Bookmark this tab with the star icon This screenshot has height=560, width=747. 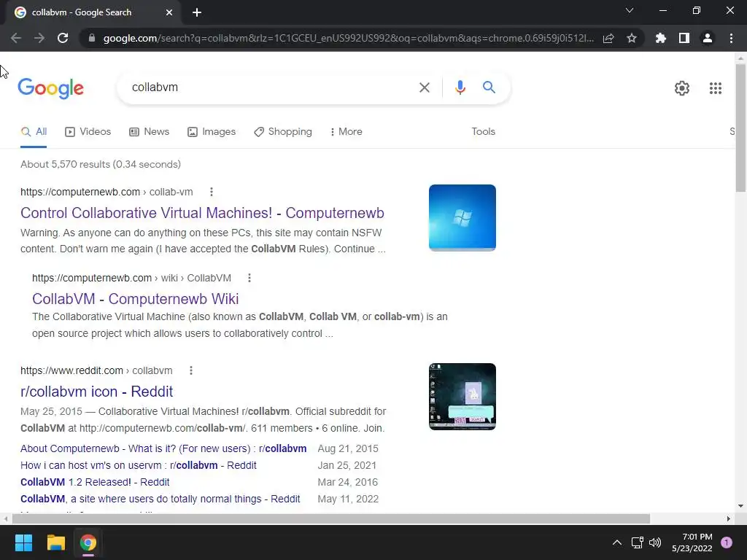(x=632, y=38)
